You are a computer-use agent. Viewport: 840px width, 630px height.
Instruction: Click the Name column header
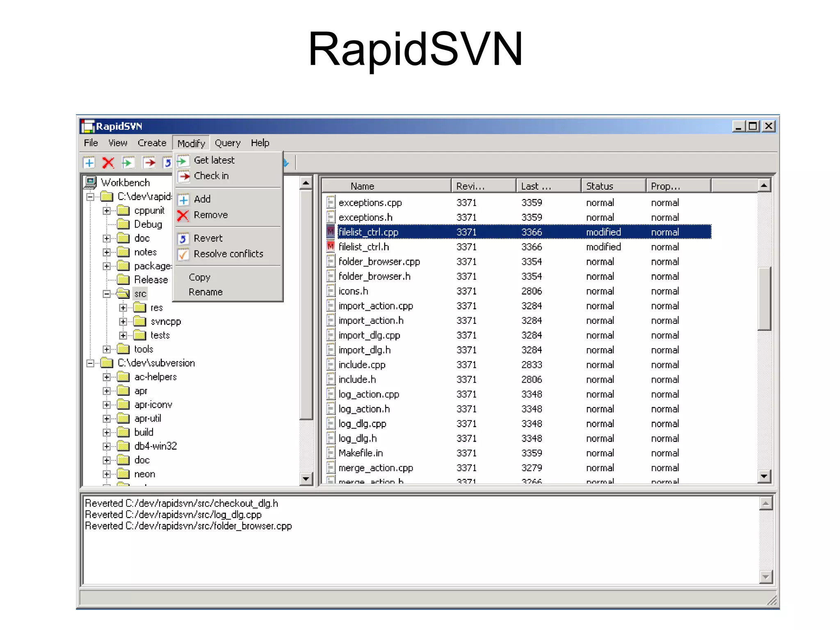click(x=386, y=186)
